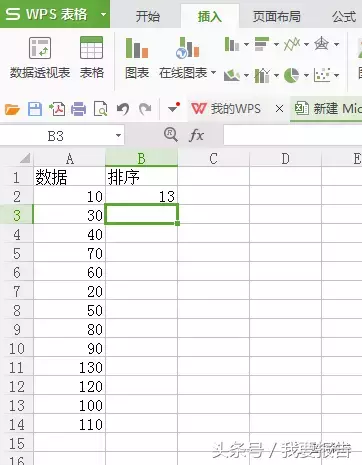Insert a column chart icon
The height and width of the screenshot is (465, 362).
click(x=232, y=44)
